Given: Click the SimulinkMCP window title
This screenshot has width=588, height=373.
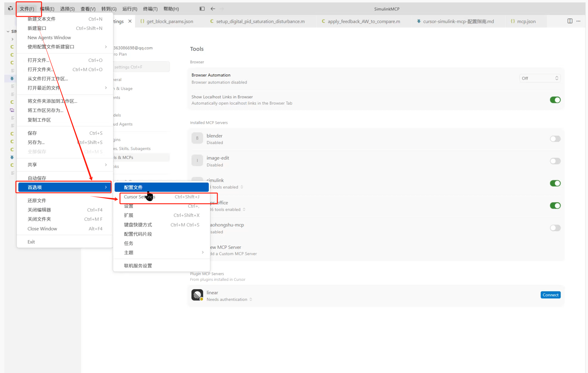Looking at the screenshot, I should point(387,9).
